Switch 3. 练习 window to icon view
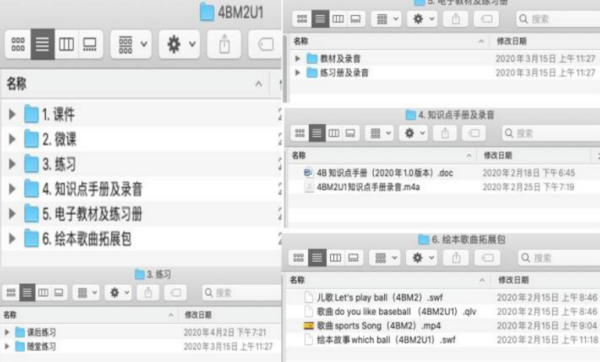600x362 pixels. 11,293
